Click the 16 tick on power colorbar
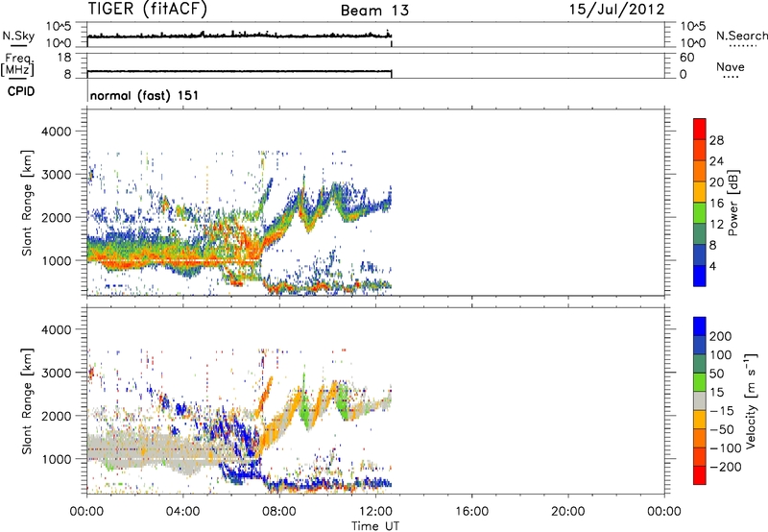Screen dimensions: 768x532 click(x=716, y=204)
